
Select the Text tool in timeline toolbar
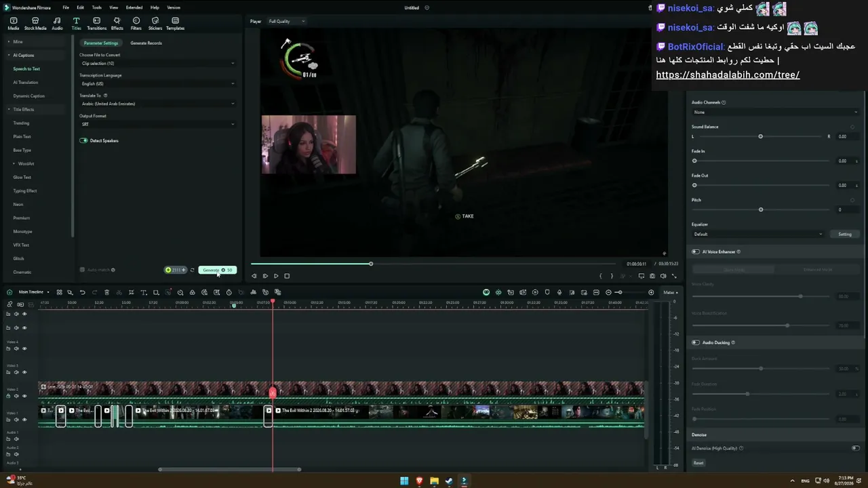coord(143,292)
